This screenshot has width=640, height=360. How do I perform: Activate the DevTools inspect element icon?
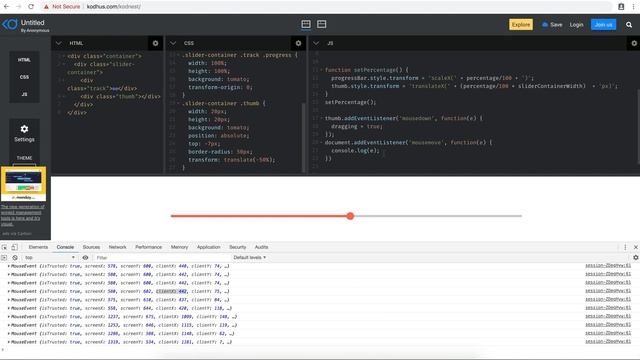(x=4, y=247)
